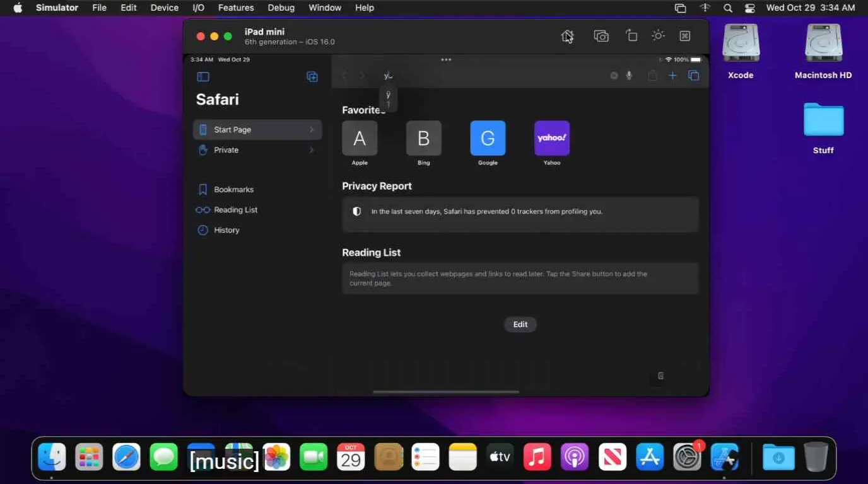Open Reminders from the Dock
This screenshot has width=868, height=484.
[x=425, y=457]
